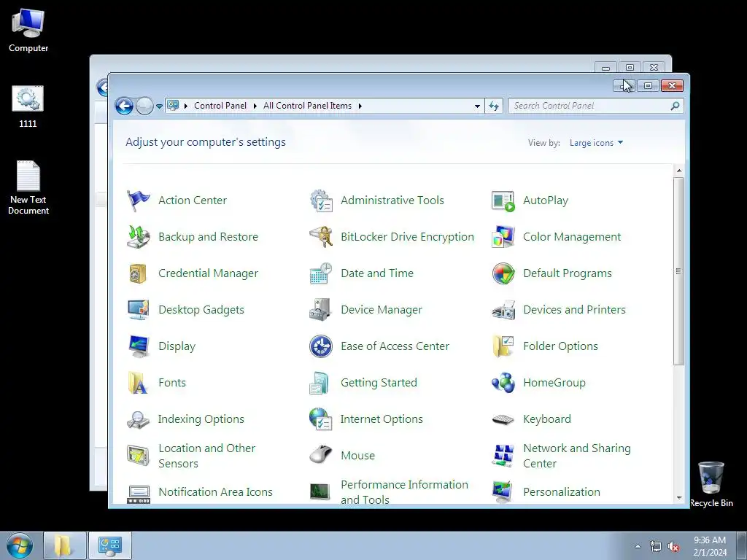Open the AutoPlay icon
The height and width of the screenshot is (560, 747).
click(503, 201)
